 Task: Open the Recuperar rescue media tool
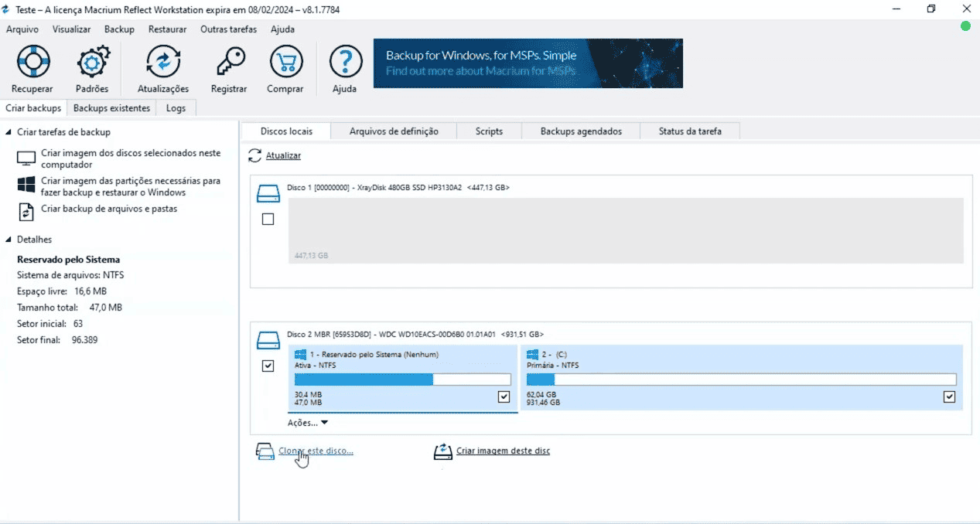click(x=32, y=61)
